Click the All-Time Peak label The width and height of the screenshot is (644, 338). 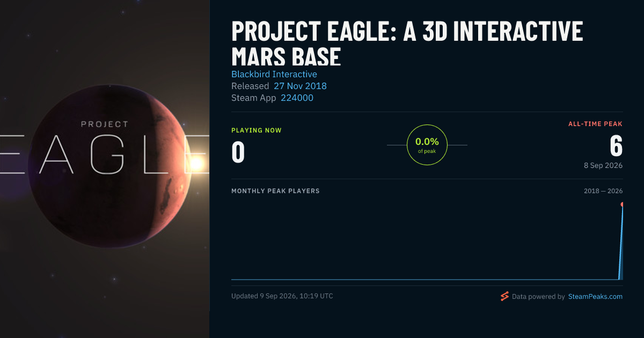click(595, 124)
